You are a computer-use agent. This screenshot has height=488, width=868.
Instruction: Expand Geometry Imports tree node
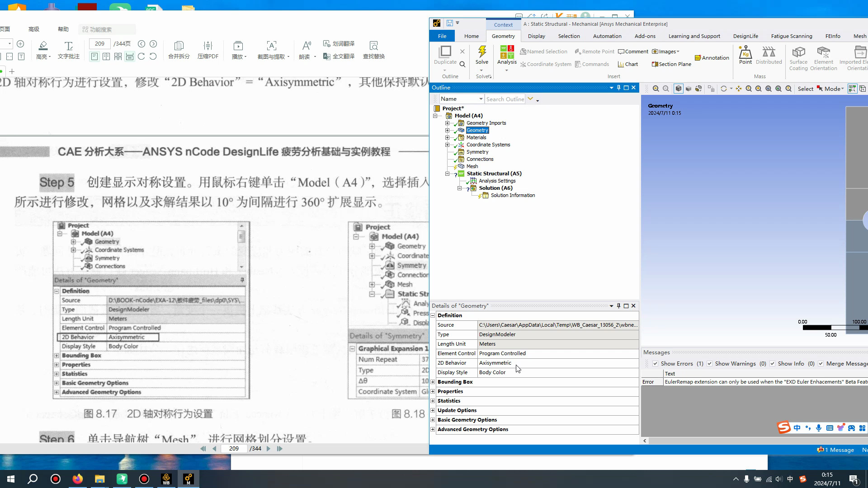tap(447, 123)
